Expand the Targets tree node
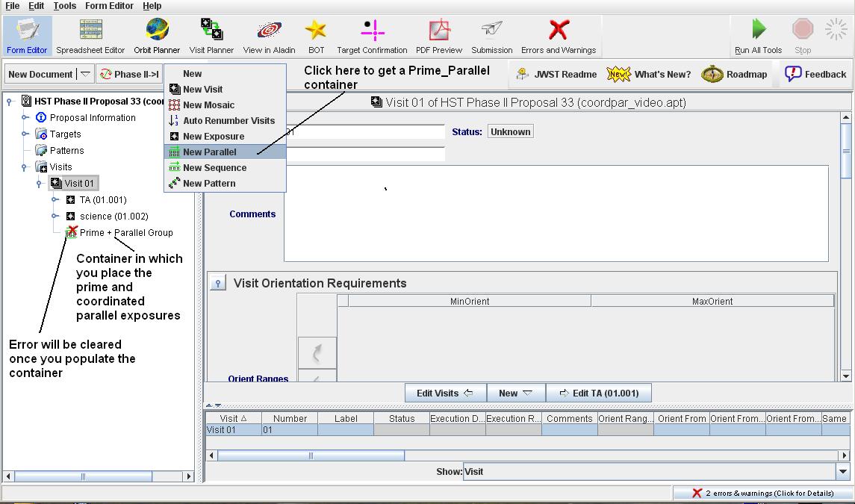 click(25, 134)
